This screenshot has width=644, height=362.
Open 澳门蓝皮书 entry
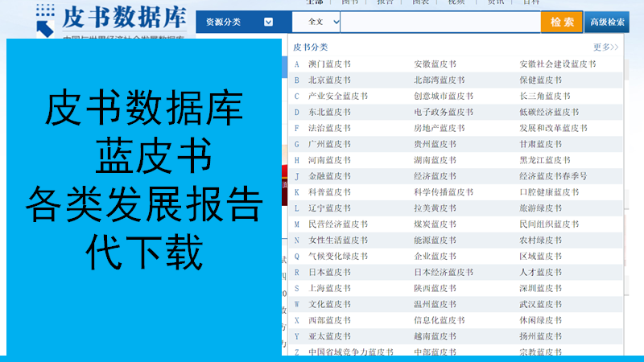329,64
